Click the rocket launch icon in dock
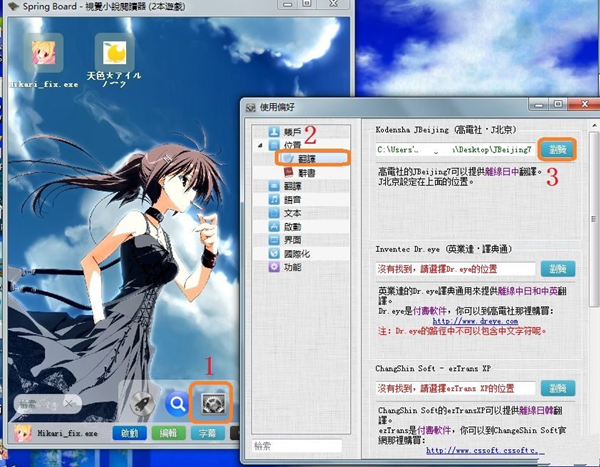 click(142, 403)
